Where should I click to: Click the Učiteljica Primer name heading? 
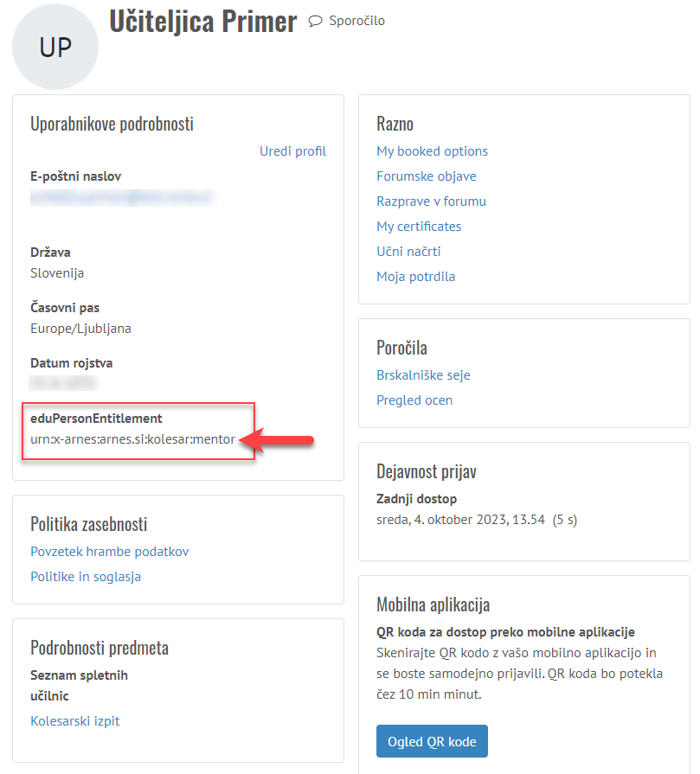202,22
